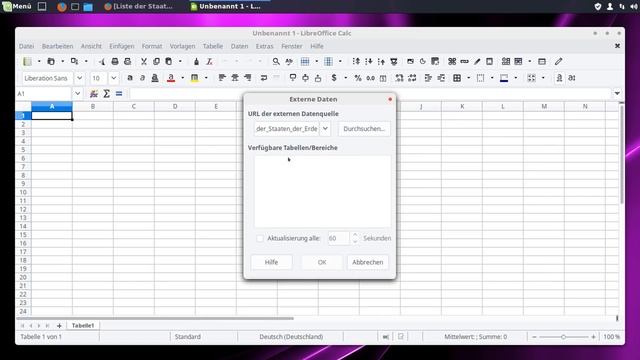
Task: Click the Abbrechen button
Action: point(368,262)
